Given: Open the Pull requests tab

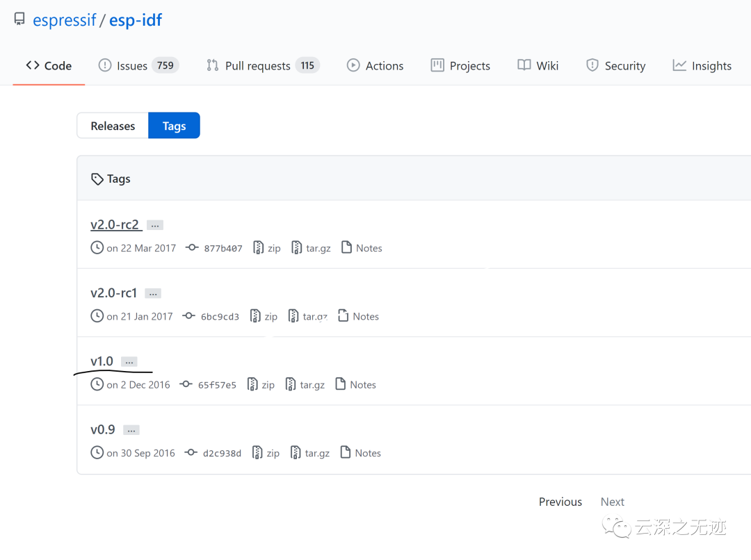Looking at the screenshot, I should (263, 65).
